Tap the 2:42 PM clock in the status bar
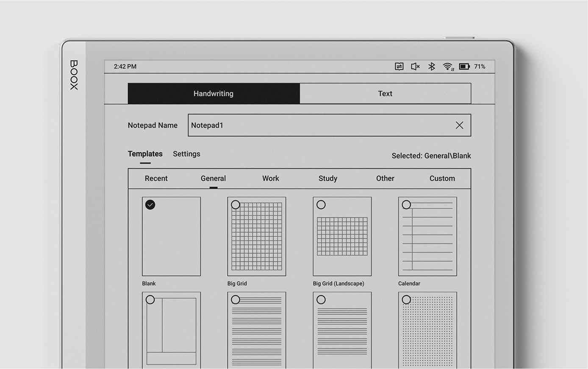Viewport: 588px width, 369px height. tap(124, 67)
